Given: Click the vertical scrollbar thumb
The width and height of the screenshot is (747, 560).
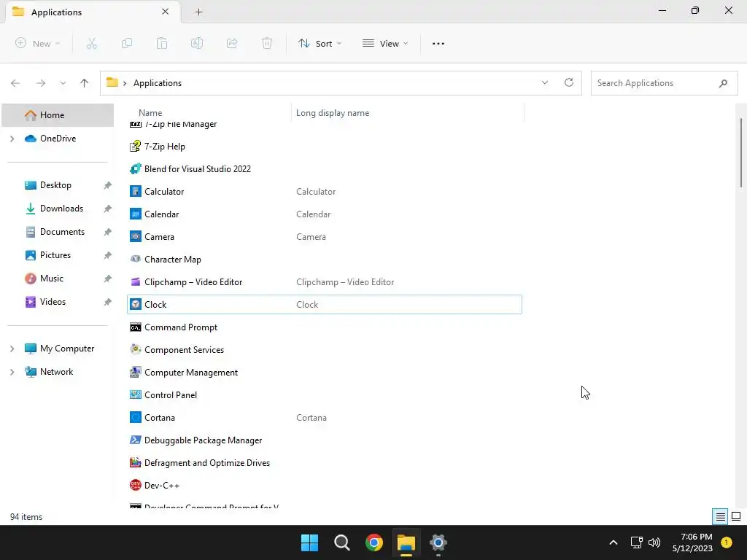Looking at the screenshot, I should [741, 152].
